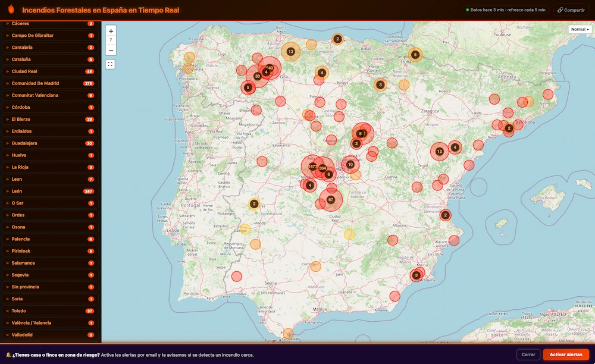Click the Ordes list entry
Screen dimensions: 595x364
[x=50, y=215]
